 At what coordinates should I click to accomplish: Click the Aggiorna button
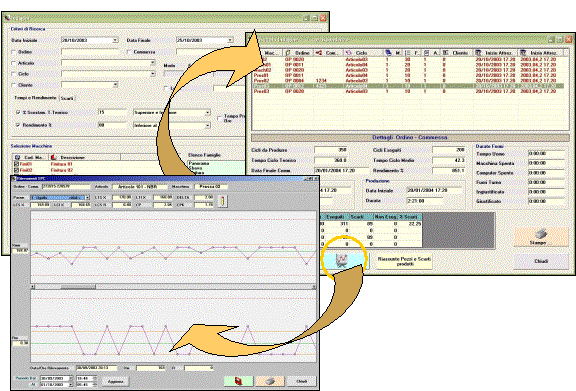click(115, 381)
